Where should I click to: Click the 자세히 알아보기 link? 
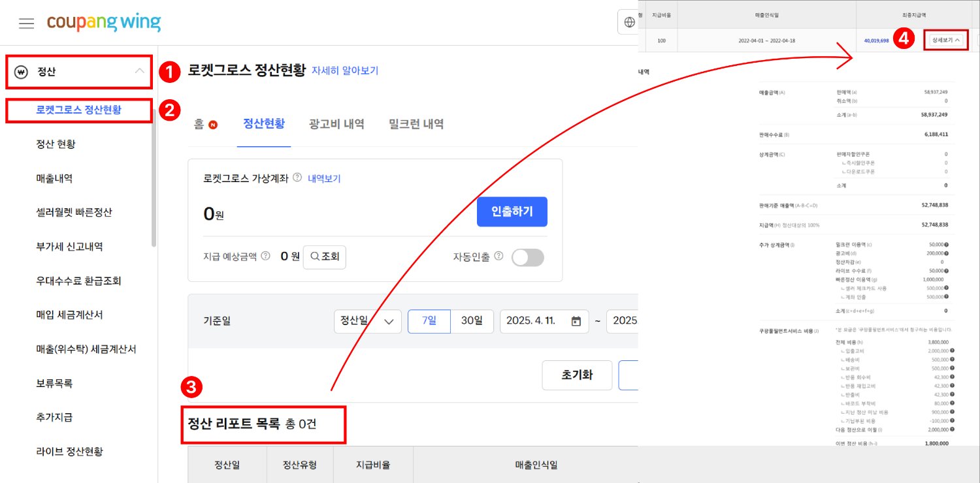coord(345,70)
